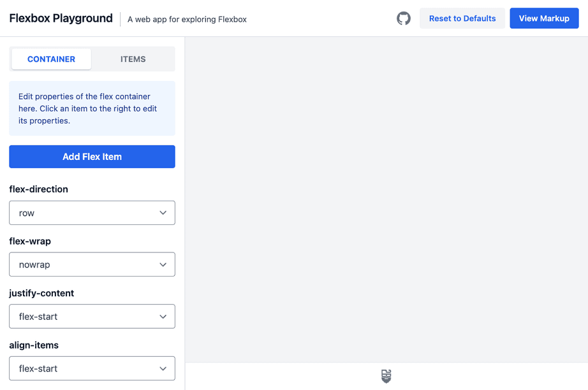Open the flex-wrap dropdown showing 'nowrap'
Viewport: 588px width, 390px height.
[92, 264]
